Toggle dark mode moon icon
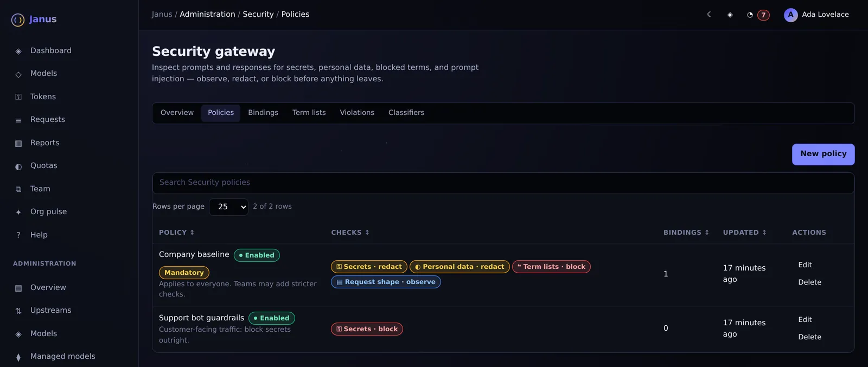This screenshot has height=367, width=868. (709, 15)
